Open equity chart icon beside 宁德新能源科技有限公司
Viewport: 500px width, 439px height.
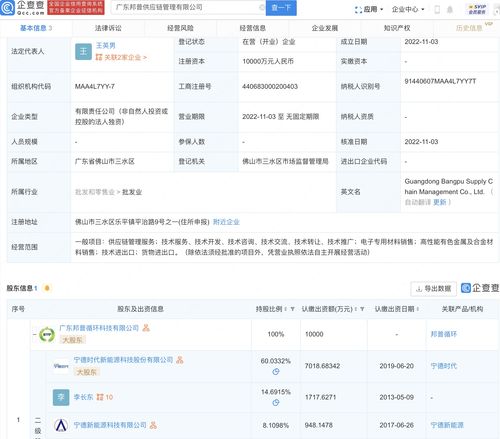pyautogui.click(x=153, y=425)
